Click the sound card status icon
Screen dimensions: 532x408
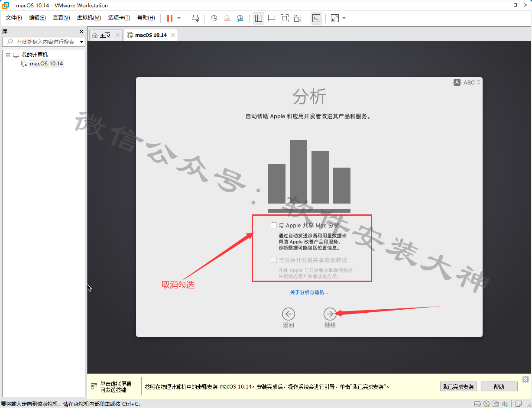coord(505,404)
